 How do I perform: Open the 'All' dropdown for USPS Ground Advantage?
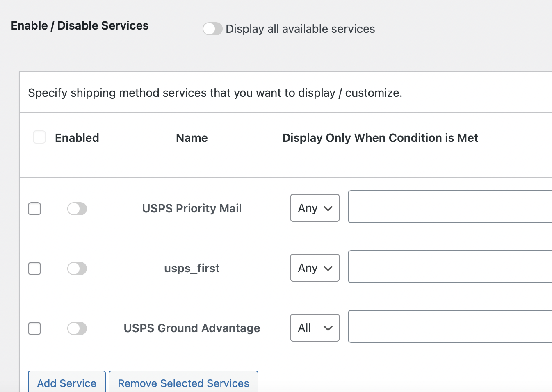(x=315, y=328)
